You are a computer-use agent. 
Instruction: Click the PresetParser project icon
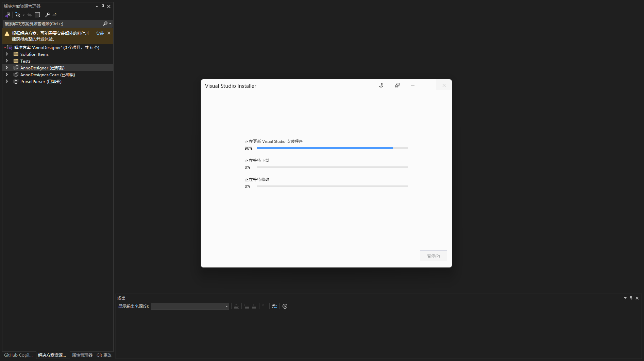(x=16, y=81)
